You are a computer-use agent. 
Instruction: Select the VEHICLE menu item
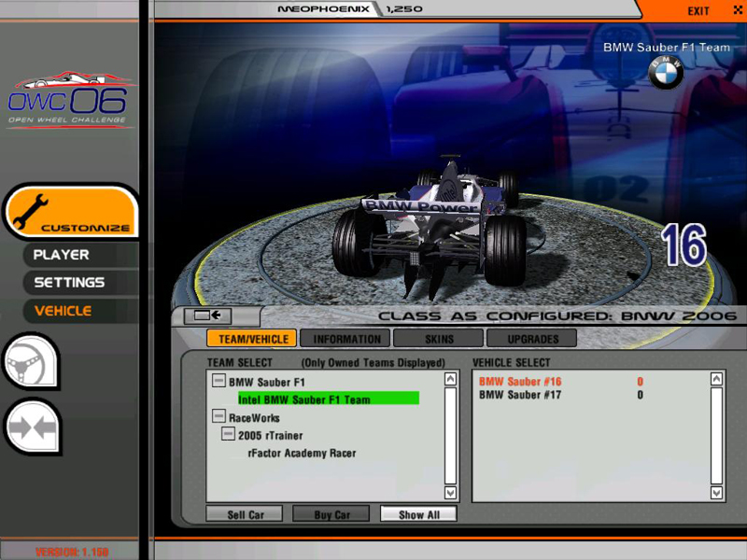tap(80, 311)
